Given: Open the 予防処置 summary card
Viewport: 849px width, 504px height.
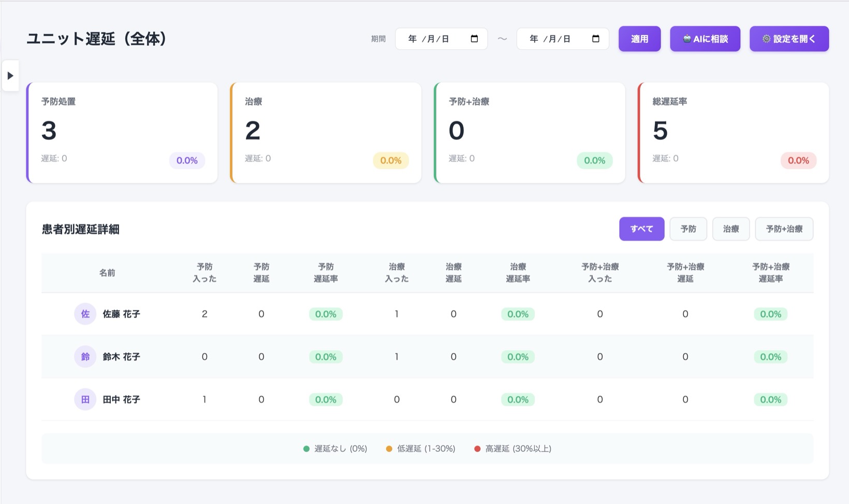Looking at the screenshot, I should click(x=122, y=132).
